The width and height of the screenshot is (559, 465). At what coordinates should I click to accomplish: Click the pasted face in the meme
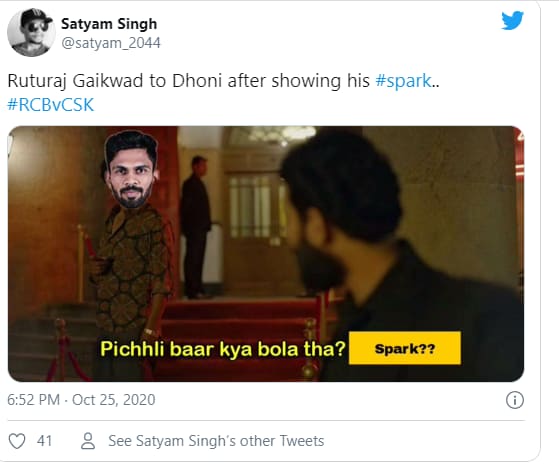[x=131, y=170]
